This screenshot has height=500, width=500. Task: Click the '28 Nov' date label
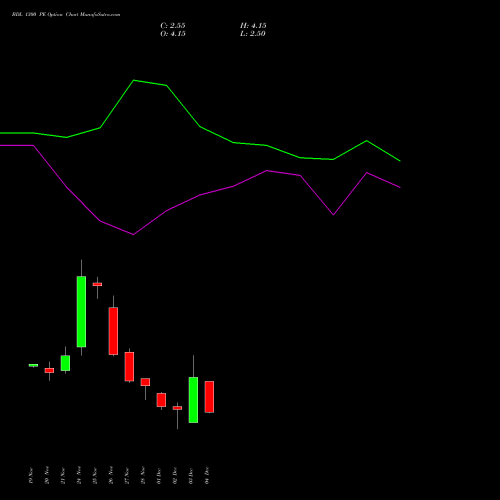pos(143,475)
